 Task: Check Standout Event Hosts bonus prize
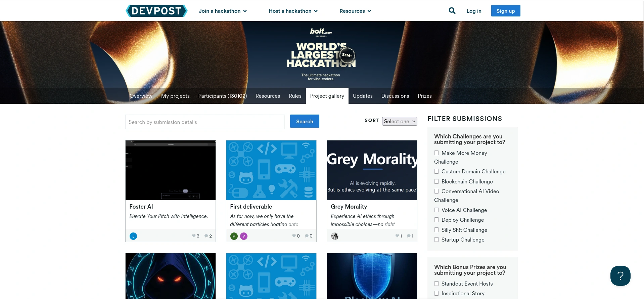click(x=436, y=284)
